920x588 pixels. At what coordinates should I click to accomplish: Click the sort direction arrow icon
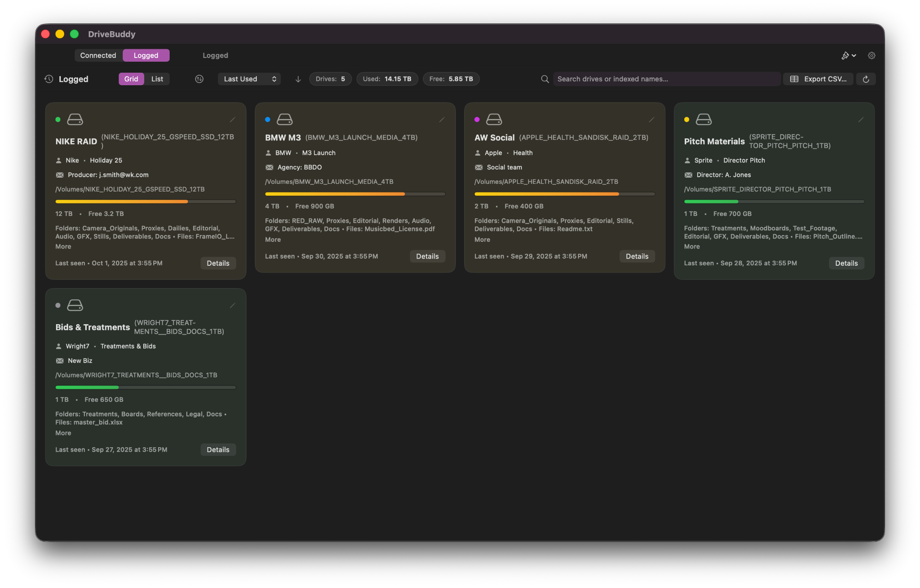(x=298, y=79)
